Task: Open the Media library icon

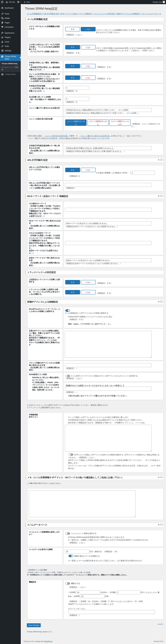Action: coord(2,18)
